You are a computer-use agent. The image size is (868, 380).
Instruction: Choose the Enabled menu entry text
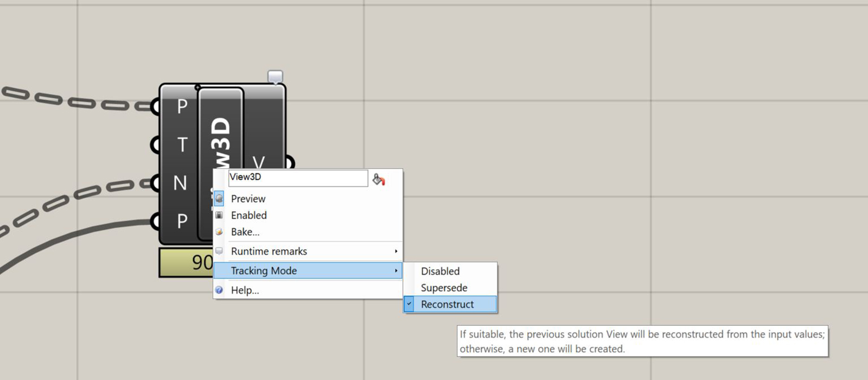pyautogui.click(x=248, y=216)
